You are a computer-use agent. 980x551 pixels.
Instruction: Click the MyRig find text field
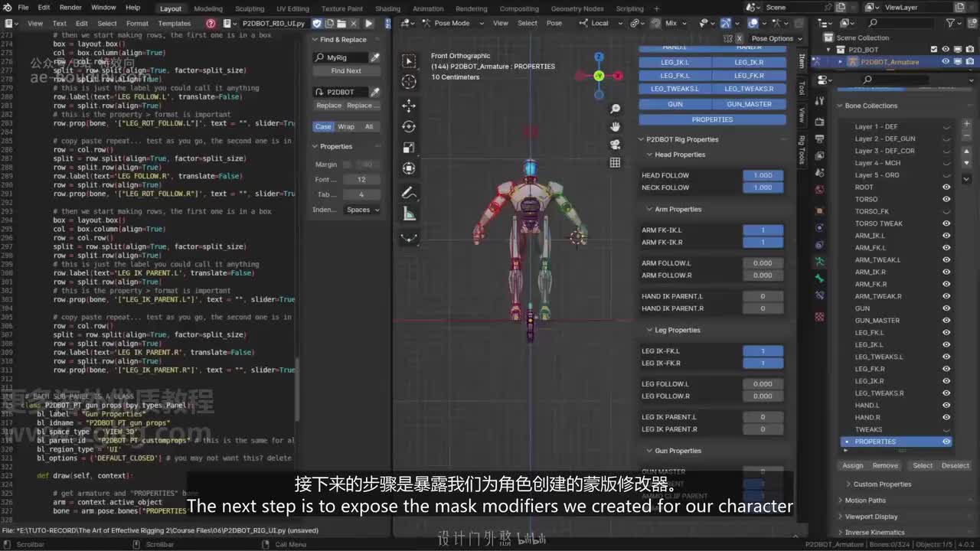coord(341,57)
